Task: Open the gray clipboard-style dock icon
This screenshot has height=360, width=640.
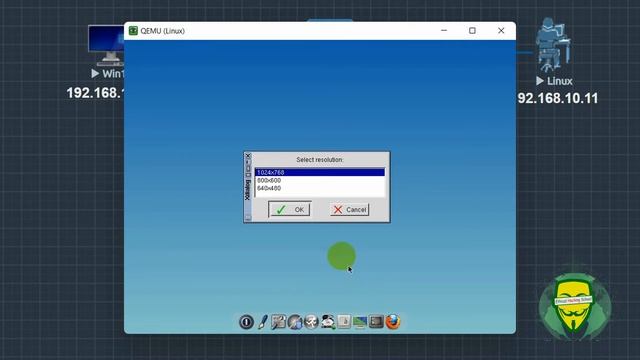Action: tap(344, 322)
